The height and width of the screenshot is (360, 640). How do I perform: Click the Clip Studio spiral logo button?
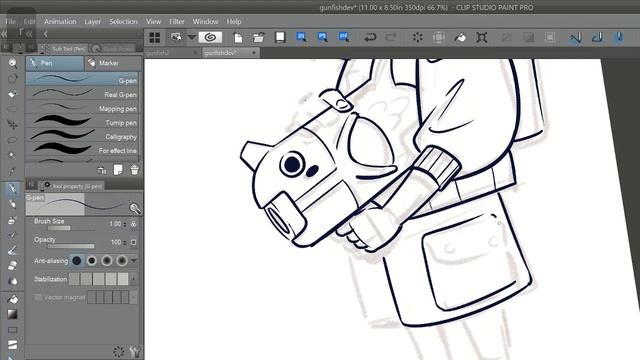210,38
